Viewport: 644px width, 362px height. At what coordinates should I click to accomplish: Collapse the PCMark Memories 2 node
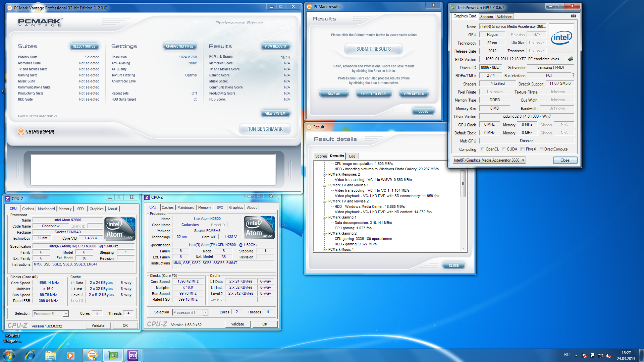click(x=324, y=174)
